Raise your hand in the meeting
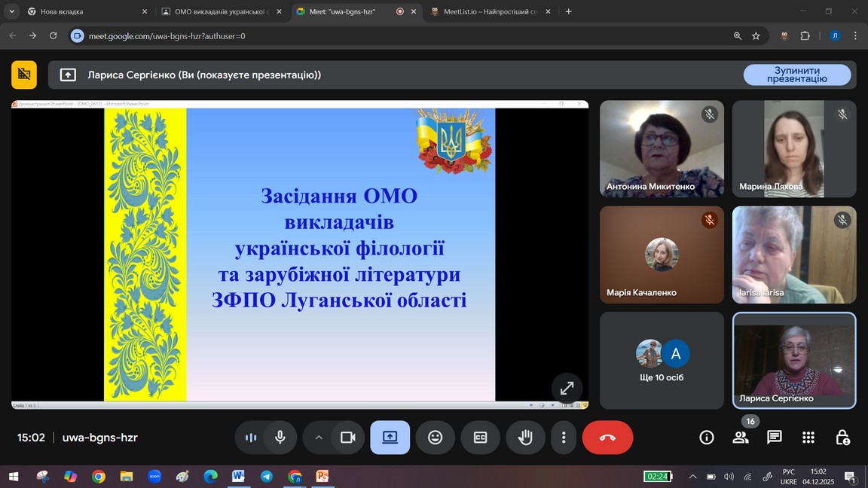 pos(525,438)
